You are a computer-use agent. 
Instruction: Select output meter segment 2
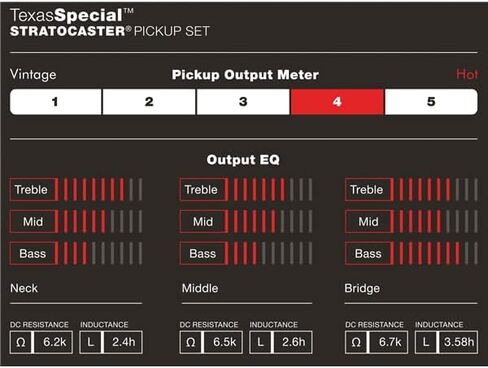tap(149, 102)
